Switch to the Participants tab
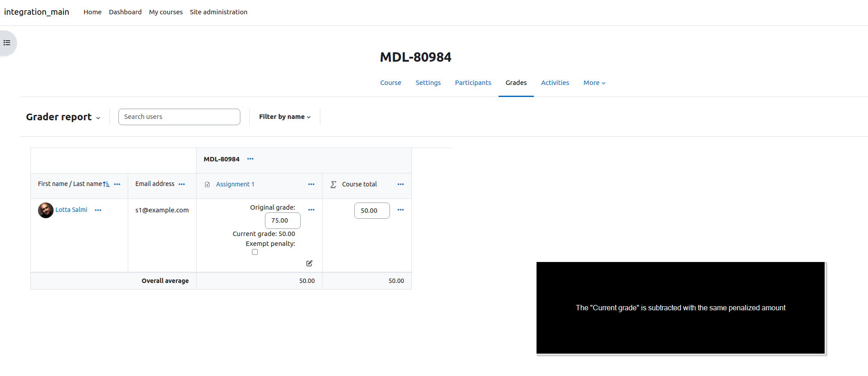Screen dimensions: 868x376 [473, 83]
